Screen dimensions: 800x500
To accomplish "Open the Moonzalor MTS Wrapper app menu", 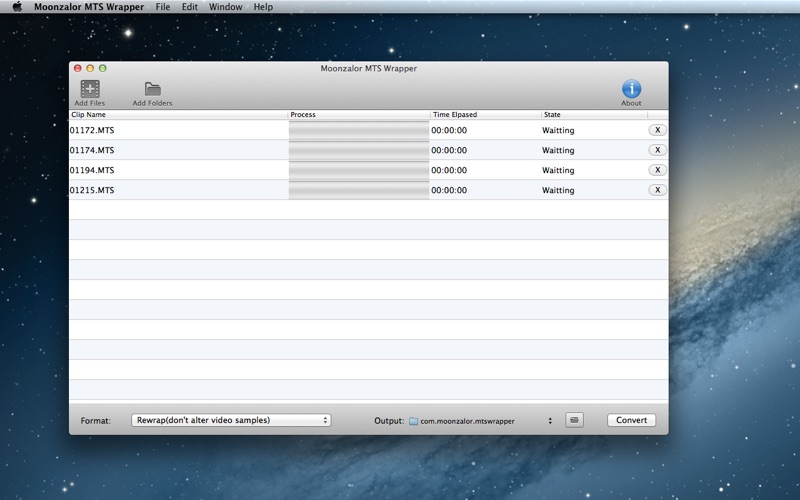I will click(x=89, y=7).
